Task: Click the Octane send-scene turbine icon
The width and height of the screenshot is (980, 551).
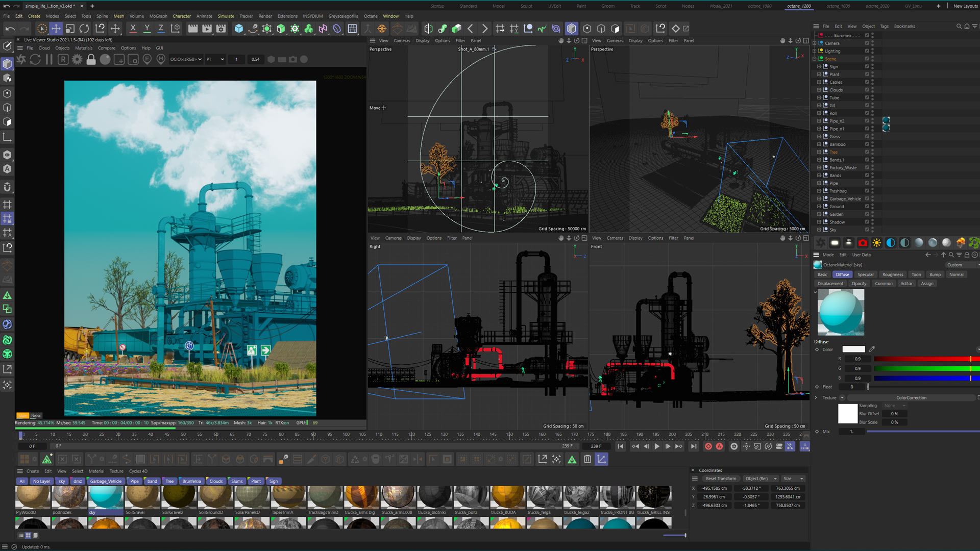Action: point(21,59)
